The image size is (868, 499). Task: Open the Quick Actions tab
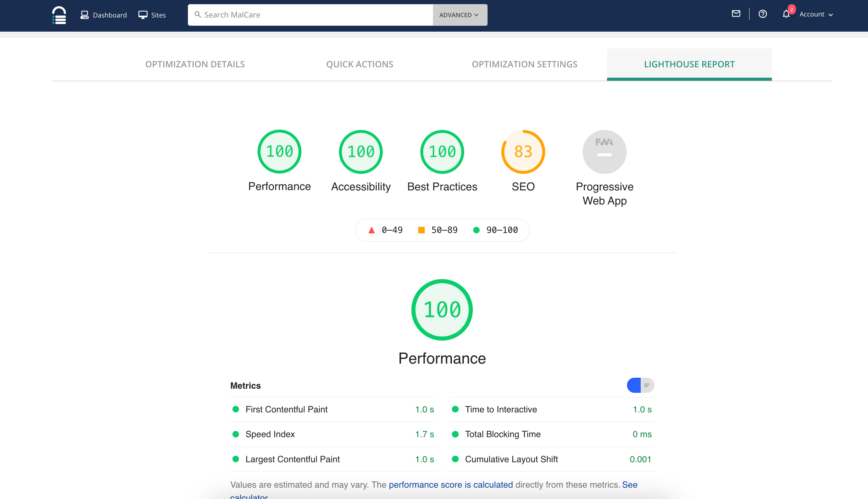pyautogui.click(x=359, y=64)
